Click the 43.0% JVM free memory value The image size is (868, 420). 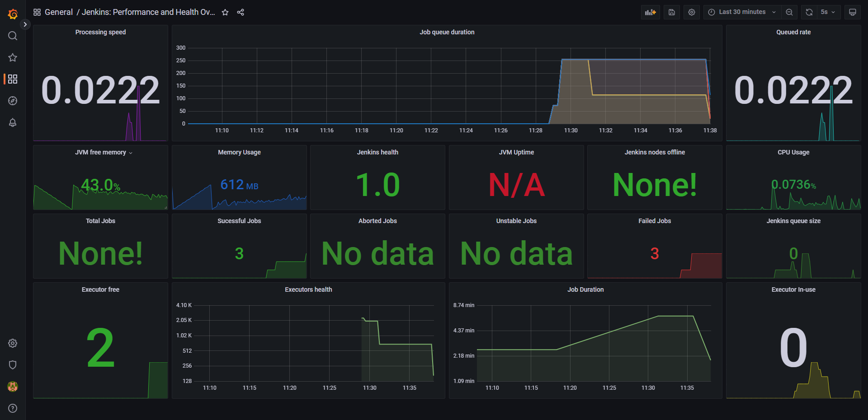tap(100, 185)
